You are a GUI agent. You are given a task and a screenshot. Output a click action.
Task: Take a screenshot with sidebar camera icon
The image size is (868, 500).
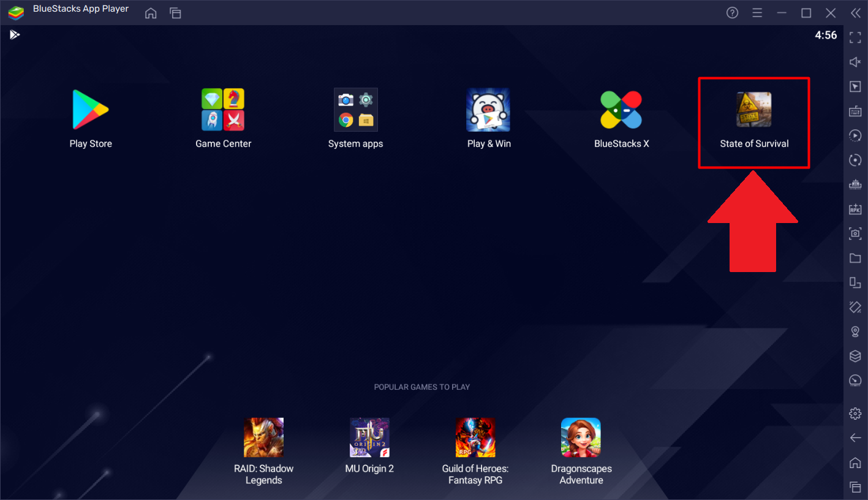click(x=856, y=233)
